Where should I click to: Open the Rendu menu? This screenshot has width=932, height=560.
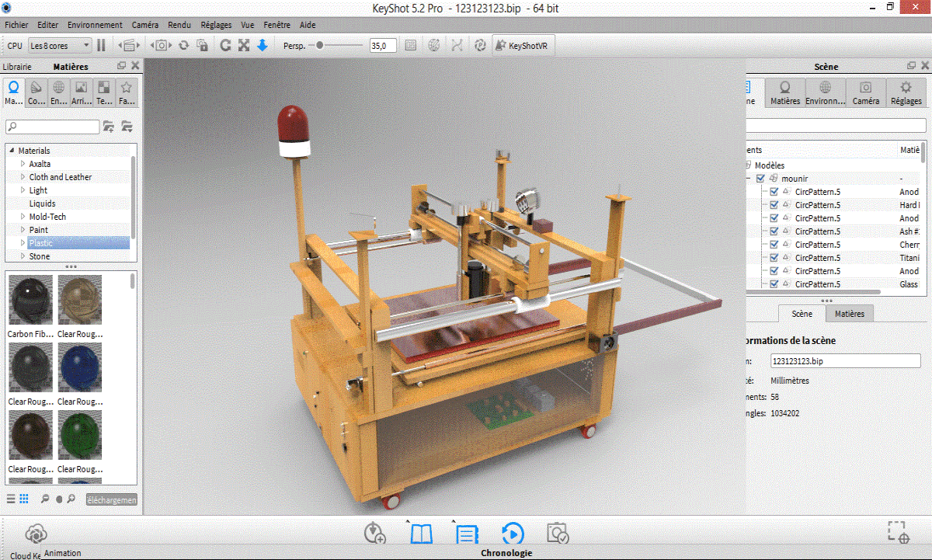pos(179,25)
